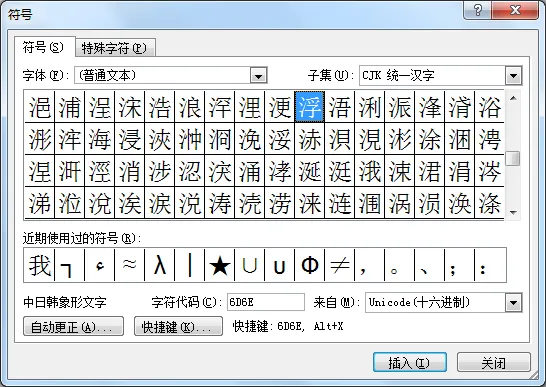Select the recently used ┐ box corner symbol
Viewport: 546px width, 387px height.
pyautogui.click(x=70, y=265)
